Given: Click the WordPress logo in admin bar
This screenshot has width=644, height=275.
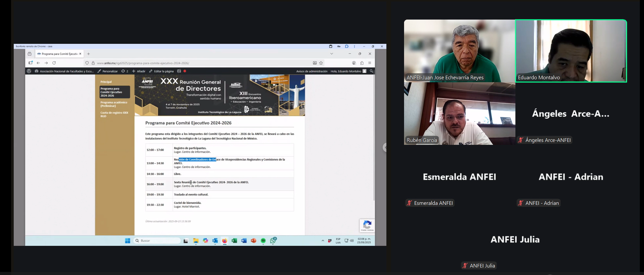Looking at the screenshot, I should (x=29, y=71).
